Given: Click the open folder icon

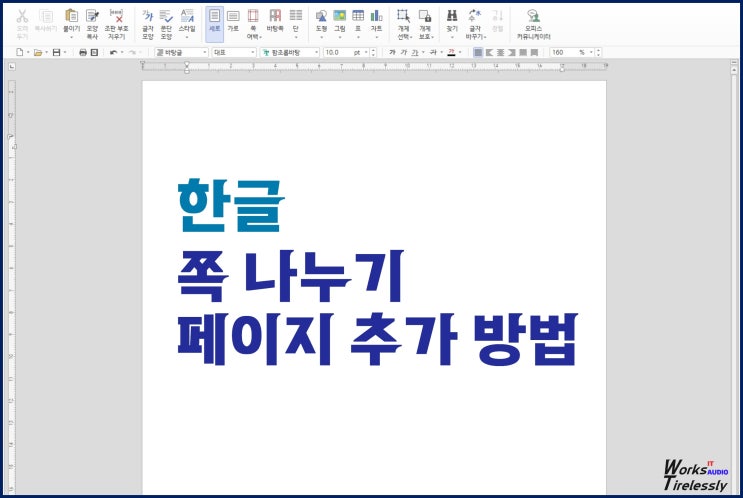Looking at the screenshot, I should [x=38, y=52].
